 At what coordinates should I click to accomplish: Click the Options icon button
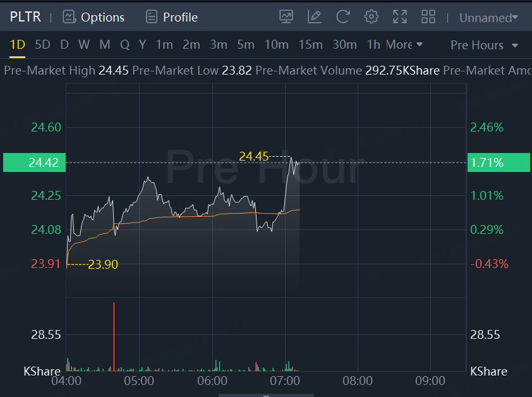tap(70, 17)
